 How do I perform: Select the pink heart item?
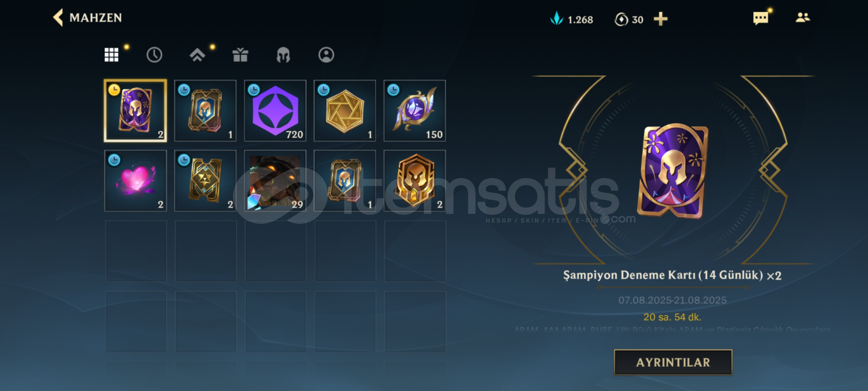(x=136, y=181)
